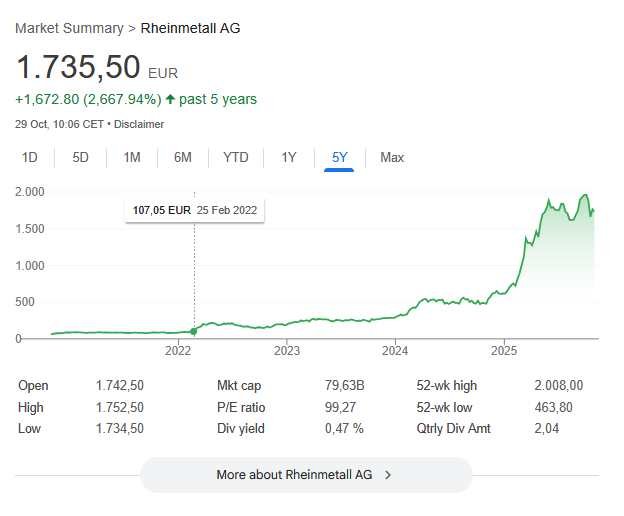Click the 107,05 EUR chart tooltip
This screenshot has height=516, width=624.
coord(194,210)
